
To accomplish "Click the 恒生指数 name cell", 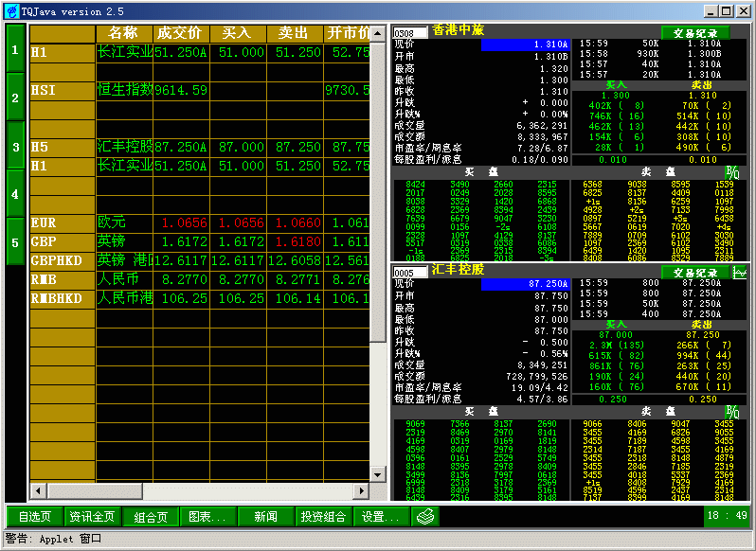I will coord(124,90).
